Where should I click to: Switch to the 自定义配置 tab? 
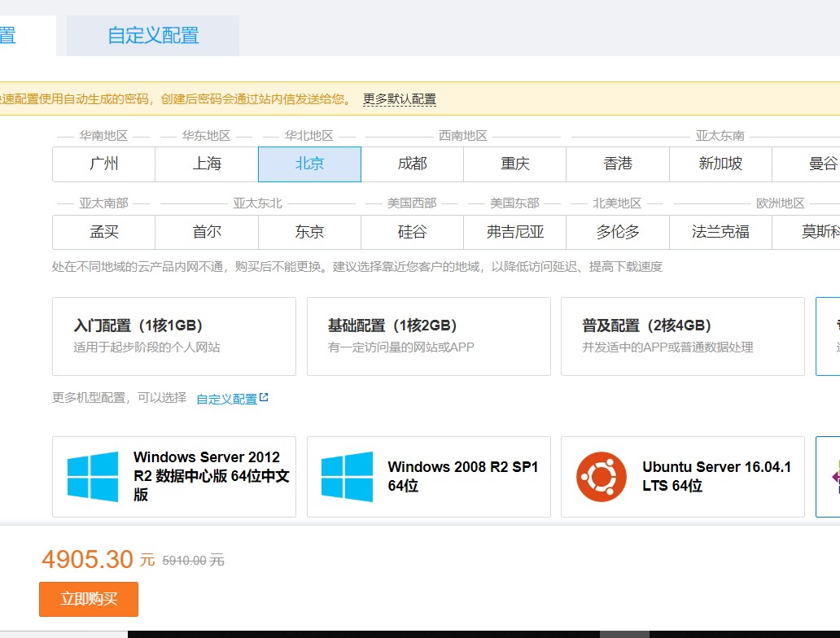tap(153, 36)
